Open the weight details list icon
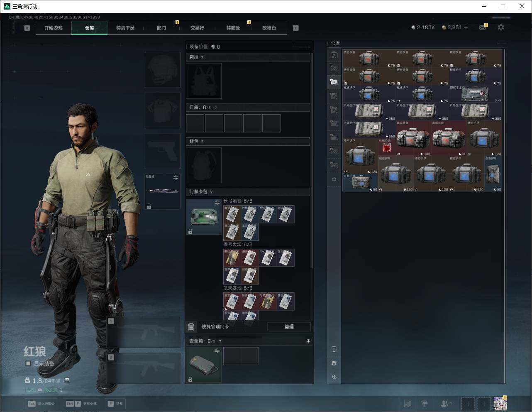532x412 pixels. click(67, 380)
